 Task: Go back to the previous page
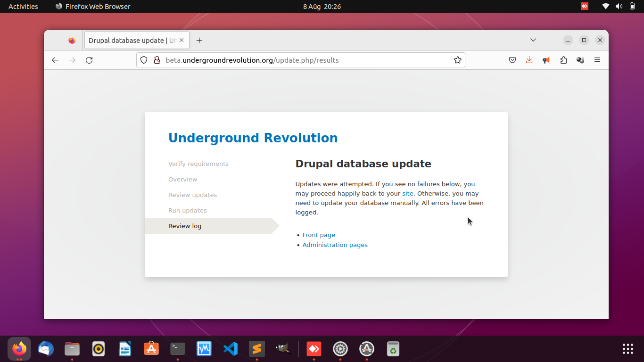[x=55, y=60]
